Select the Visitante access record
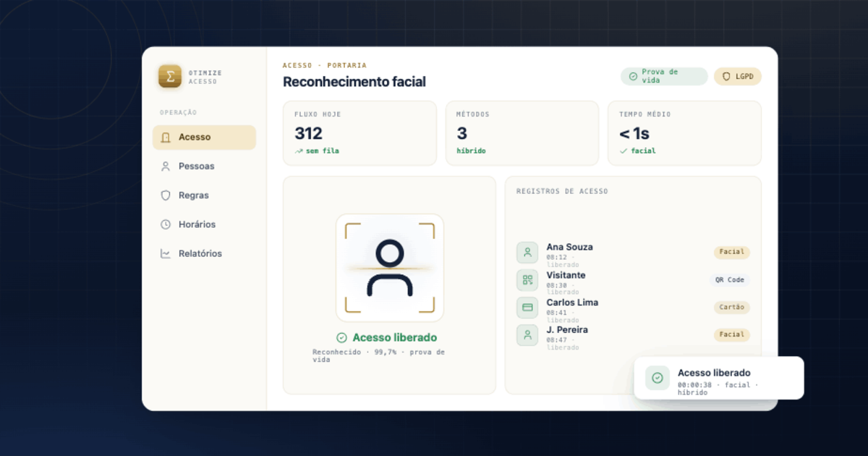The width and height of the screenshot is (868, 456). [x=633, y=282]
